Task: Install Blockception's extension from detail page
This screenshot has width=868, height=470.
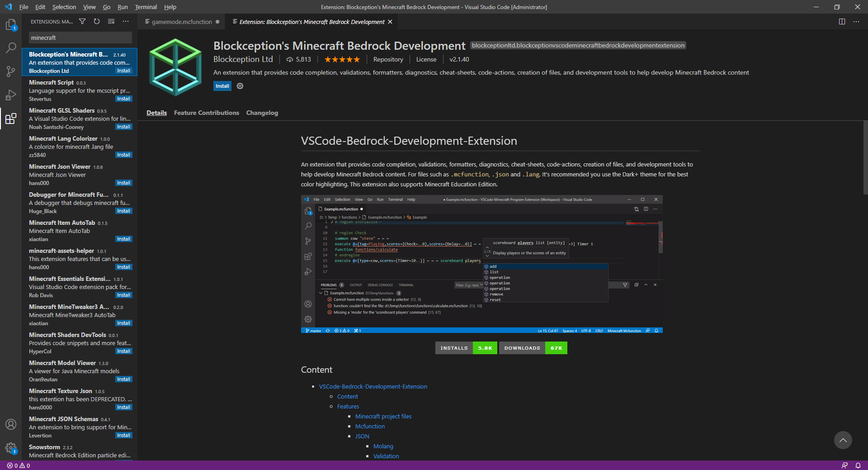Action: pos(222,86)
